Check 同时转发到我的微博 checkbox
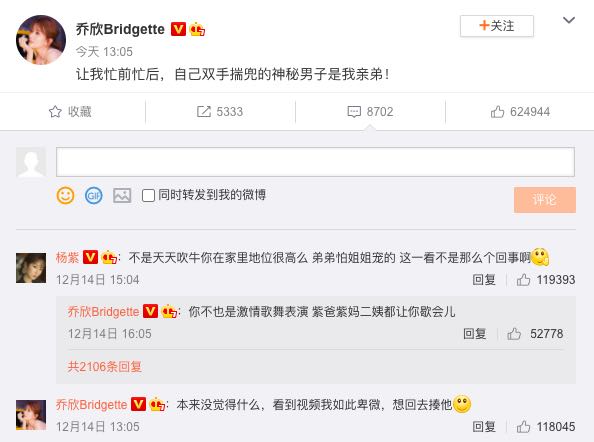 (148, 195)
